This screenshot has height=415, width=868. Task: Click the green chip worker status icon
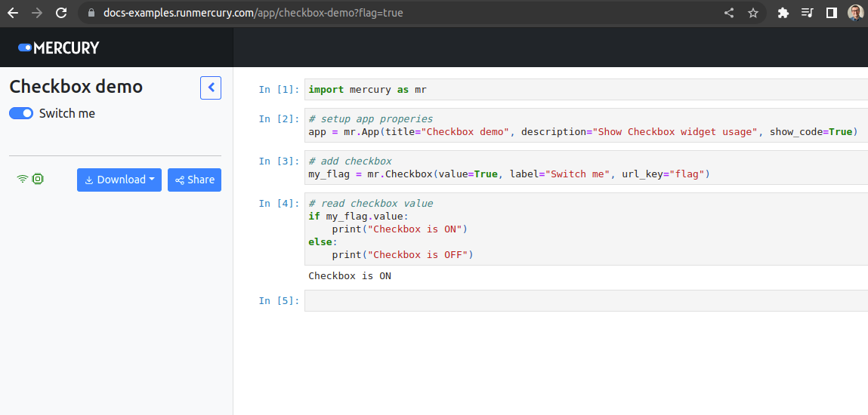[x=38, y=179]
